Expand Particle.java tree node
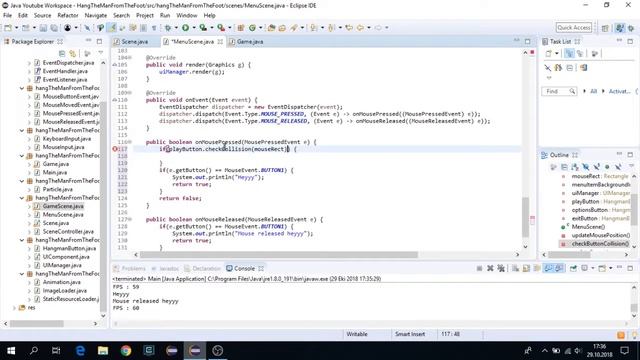The width and height of the screenshot is (640, 360). [29, 189]
